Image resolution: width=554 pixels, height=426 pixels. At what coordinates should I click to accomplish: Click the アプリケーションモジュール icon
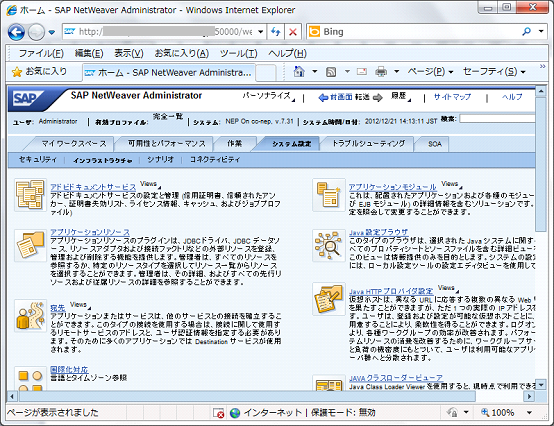pyautogui.click(x=329, y=195)
